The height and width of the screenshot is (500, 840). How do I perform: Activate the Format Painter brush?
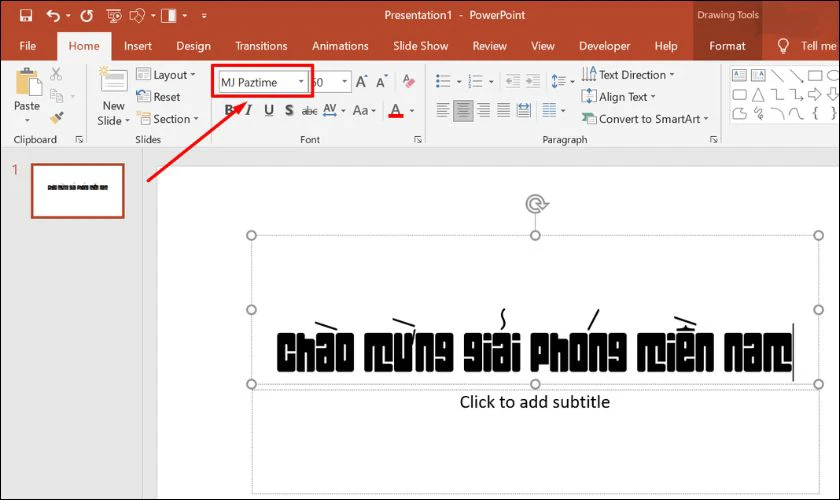click(x=56, y=117)
